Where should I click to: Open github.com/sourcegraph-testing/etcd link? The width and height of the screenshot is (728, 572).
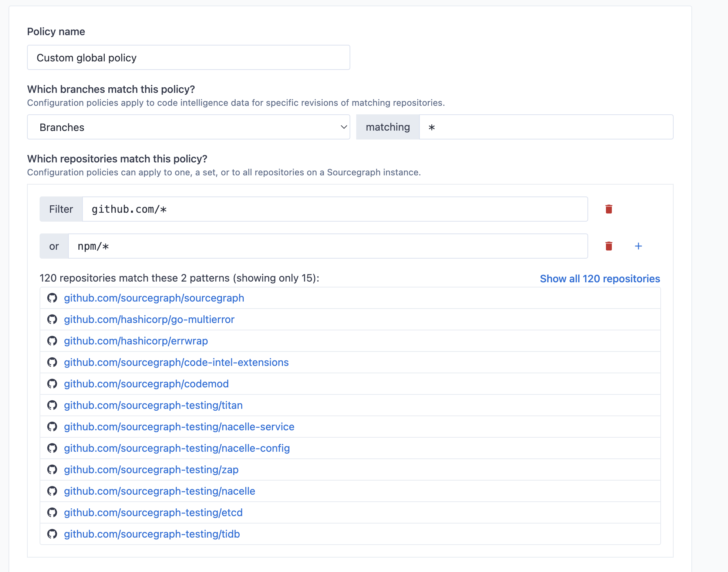click(153, 512)
